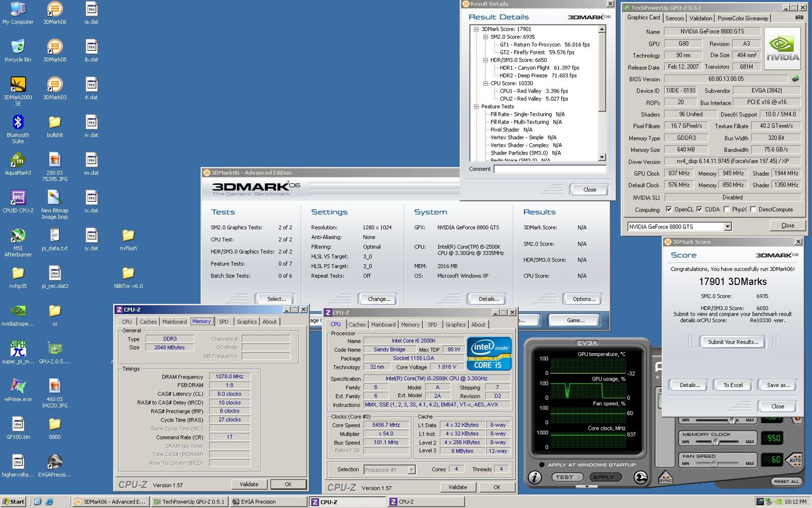The height and width of the screenshot is (508, 812).
Task: Click the GPU-Z save BIOS icon
Action: 795,79
